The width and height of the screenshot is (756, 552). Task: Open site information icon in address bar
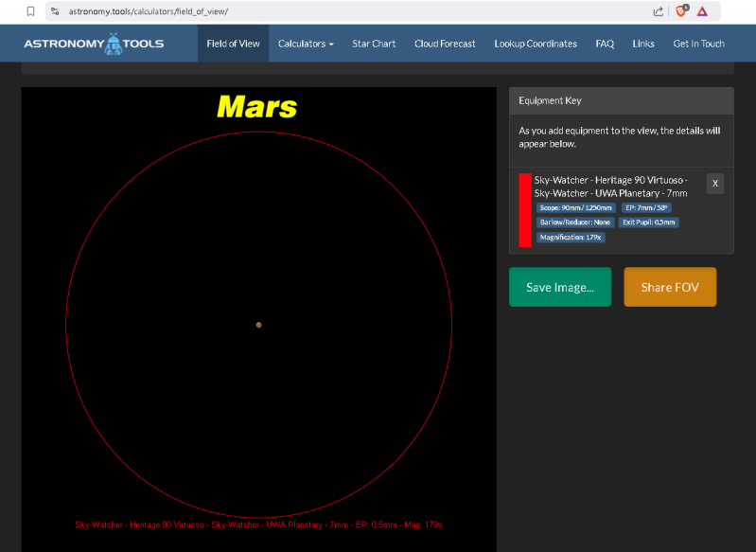pyautogui.click(x=55, y=11)
